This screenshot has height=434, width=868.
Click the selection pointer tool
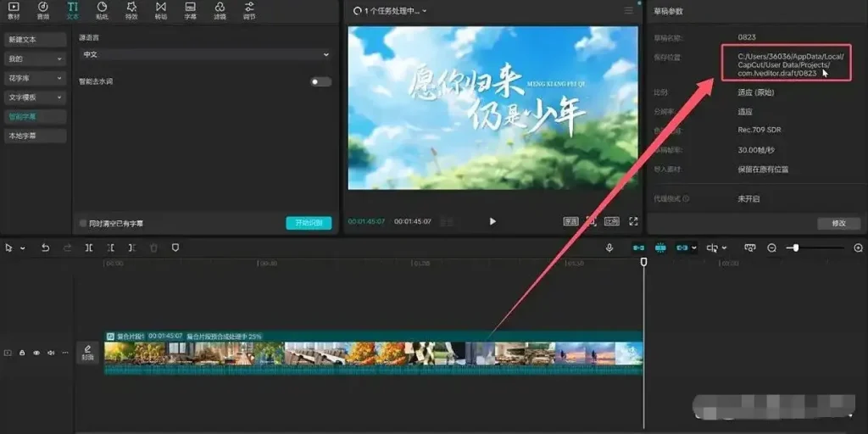pos(8,248)
